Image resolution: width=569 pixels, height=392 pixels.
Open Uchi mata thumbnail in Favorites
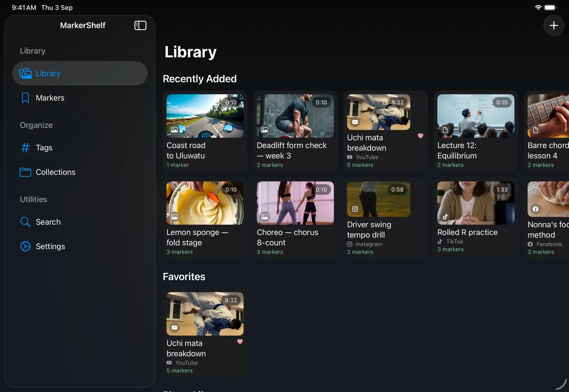point(205,314)
